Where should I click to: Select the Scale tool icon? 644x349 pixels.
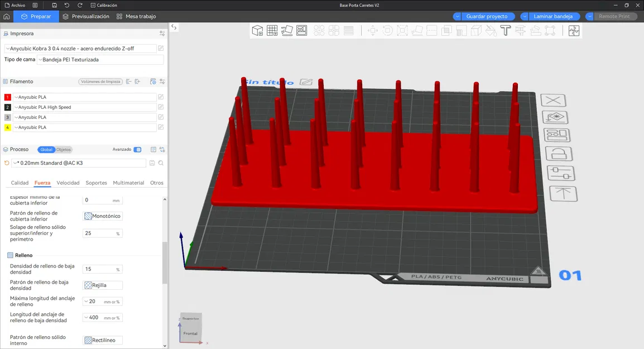click(402, 30)
